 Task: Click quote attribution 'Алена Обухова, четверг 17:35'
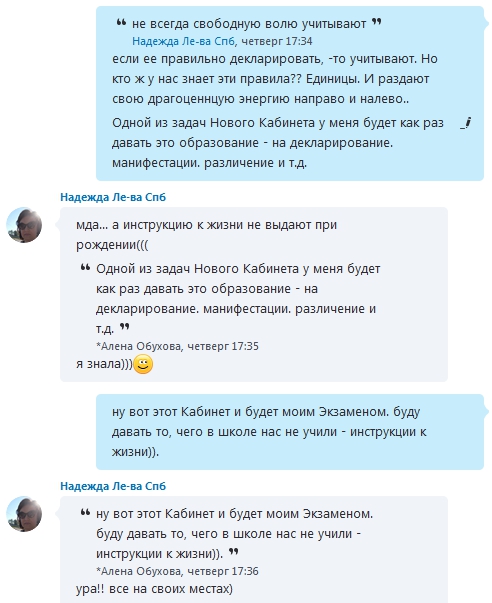(x=177, y=346)
